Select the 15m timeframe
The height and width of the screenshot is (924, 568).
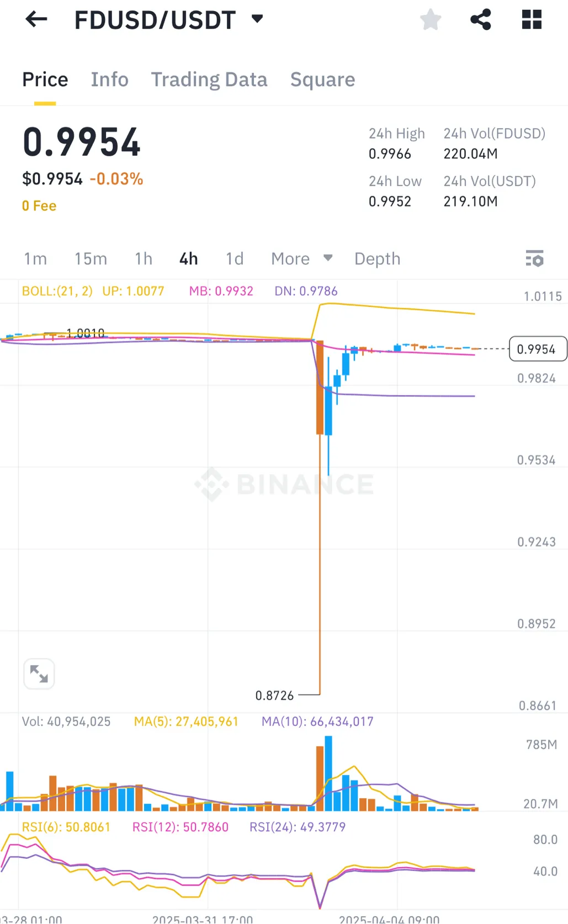[x=91, y=258]
